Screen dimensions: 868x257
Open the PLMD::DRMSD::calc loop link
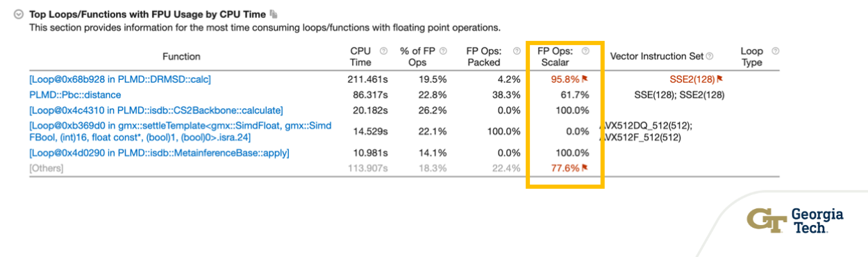119,79
